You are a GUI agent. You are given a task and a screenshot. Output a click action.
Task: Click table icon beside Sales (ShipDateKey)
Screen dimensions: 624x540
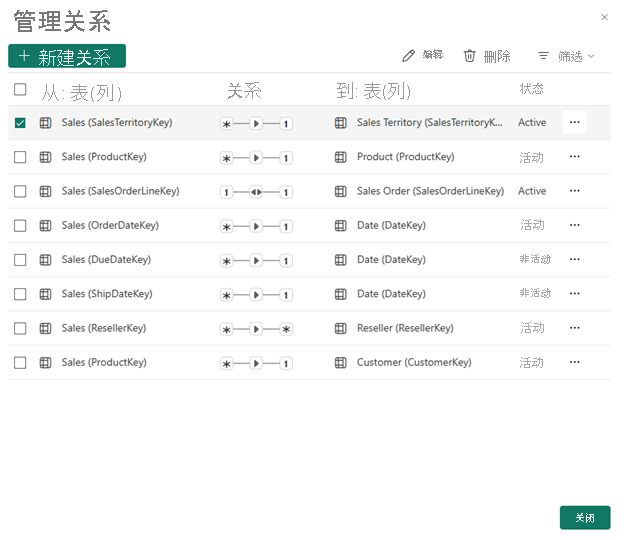click(45, 294)
